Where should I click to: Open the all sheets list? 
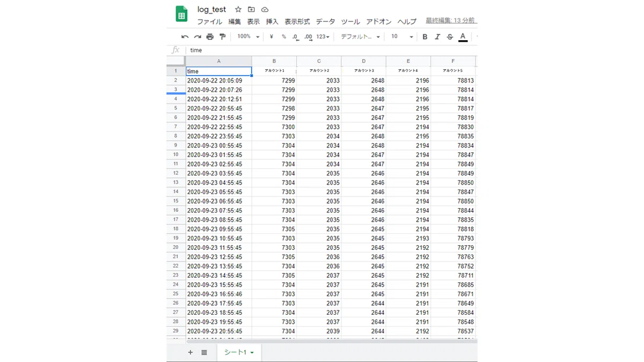click(x=204, y=352)
